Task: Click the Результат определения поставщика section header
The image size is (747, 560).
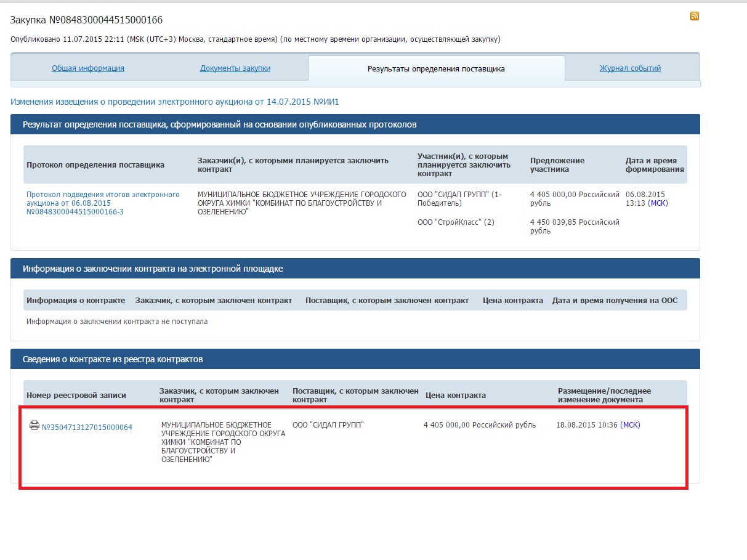Action: 220,124
